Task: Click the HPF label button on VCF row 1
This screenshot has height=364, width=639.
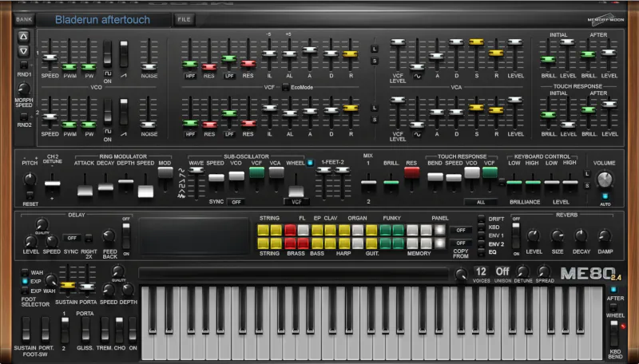Action: (x=190, y=76)
